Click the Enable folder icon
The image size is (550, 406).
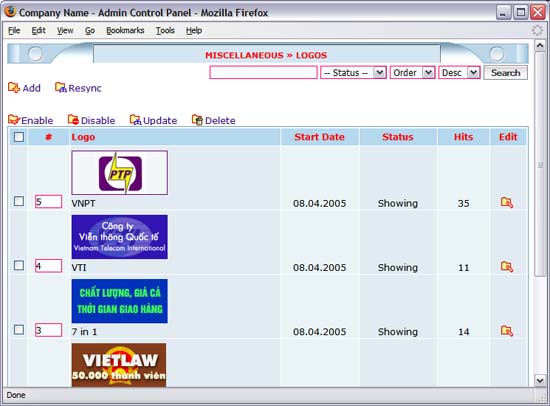(14, 120)
